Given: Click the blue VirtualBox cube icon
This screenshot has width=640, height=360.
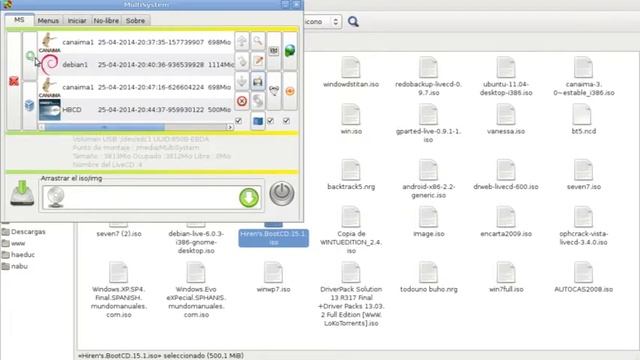Looking at the screenshot, I should click(x=29, y=105).
